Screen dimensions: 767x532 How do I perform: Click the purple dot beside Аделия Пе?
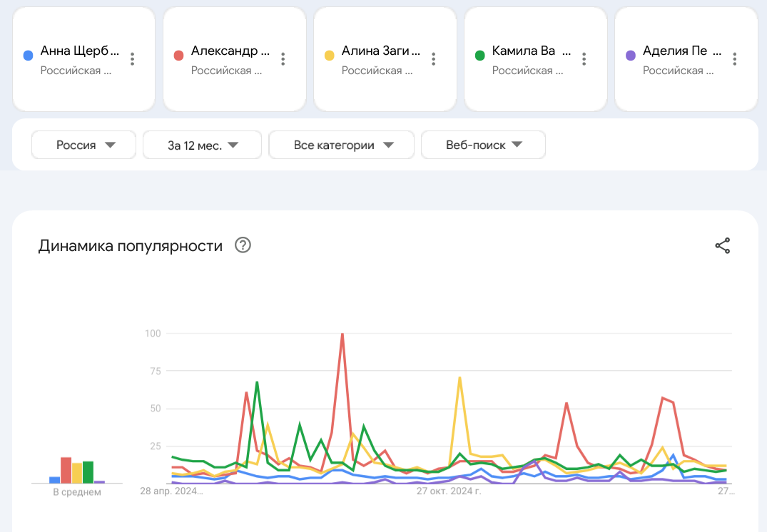pyautogui.click(x=630, y=55)
